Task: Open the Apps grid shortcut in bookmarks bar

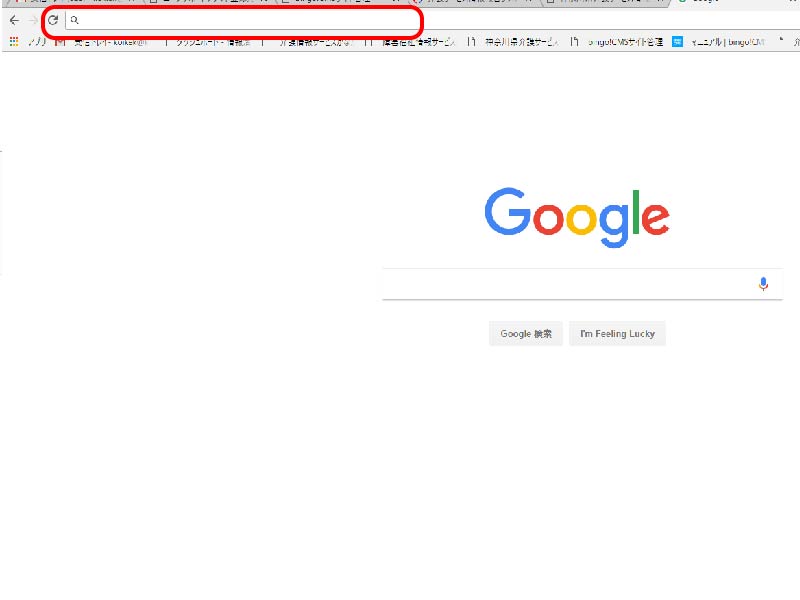Action: click(x=14, y=42)
